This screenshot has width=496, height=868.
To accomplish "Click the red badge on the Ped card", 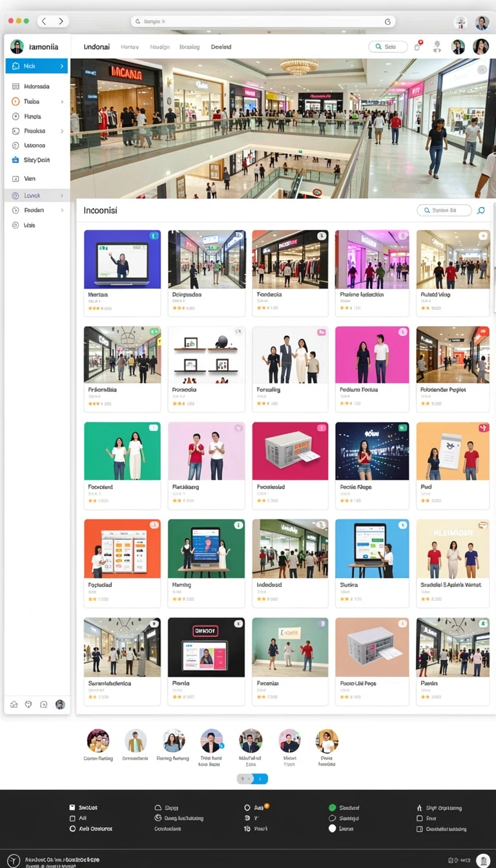I will (x=482, y=428).
